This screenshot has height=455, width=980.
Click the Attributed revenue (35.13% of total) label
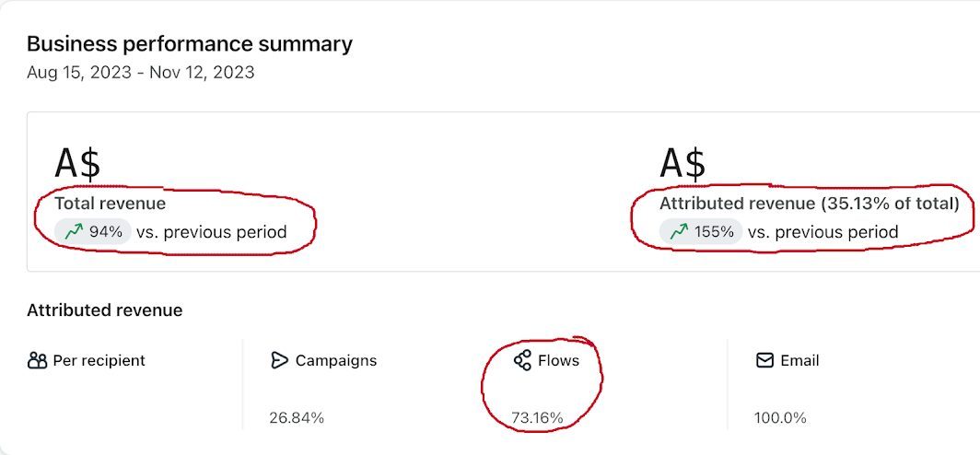(809, 204)
